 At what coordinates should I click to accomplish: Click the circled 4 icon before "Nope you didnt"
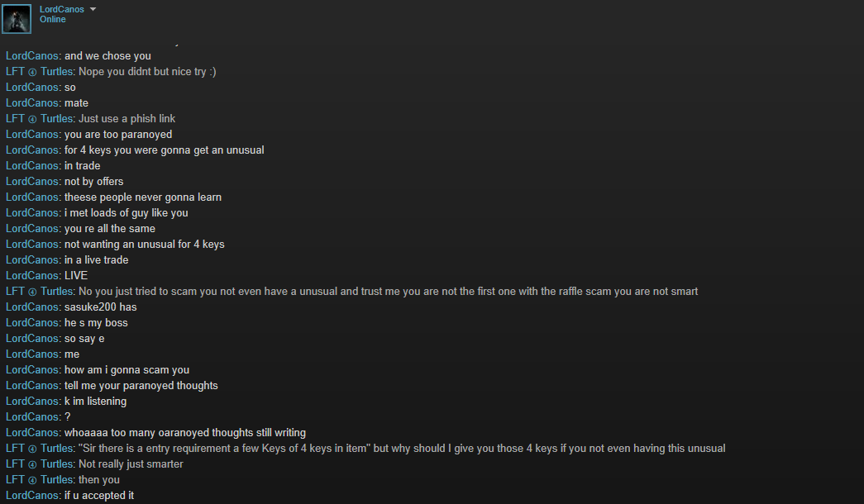[32, 72]
